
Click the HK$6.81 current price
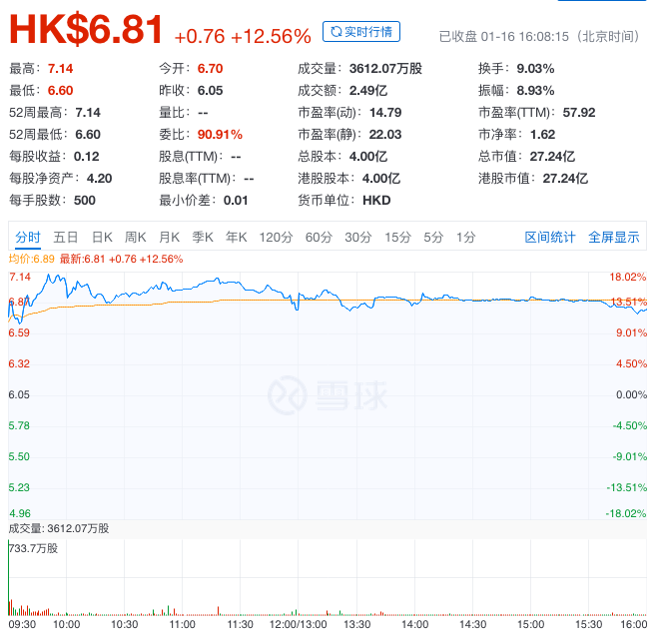pyautogui.click(x=86, y=31)
